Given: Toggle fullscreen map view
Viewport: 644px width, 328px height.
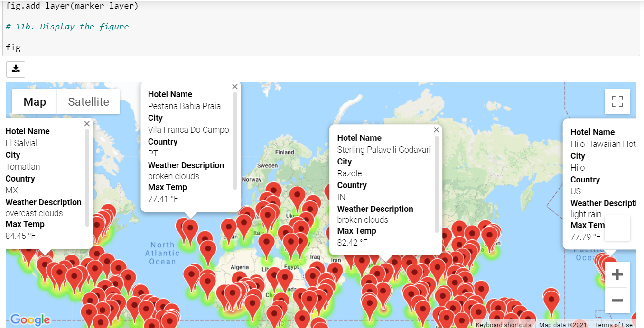Looking at the screenshot, I should (617, 101).
